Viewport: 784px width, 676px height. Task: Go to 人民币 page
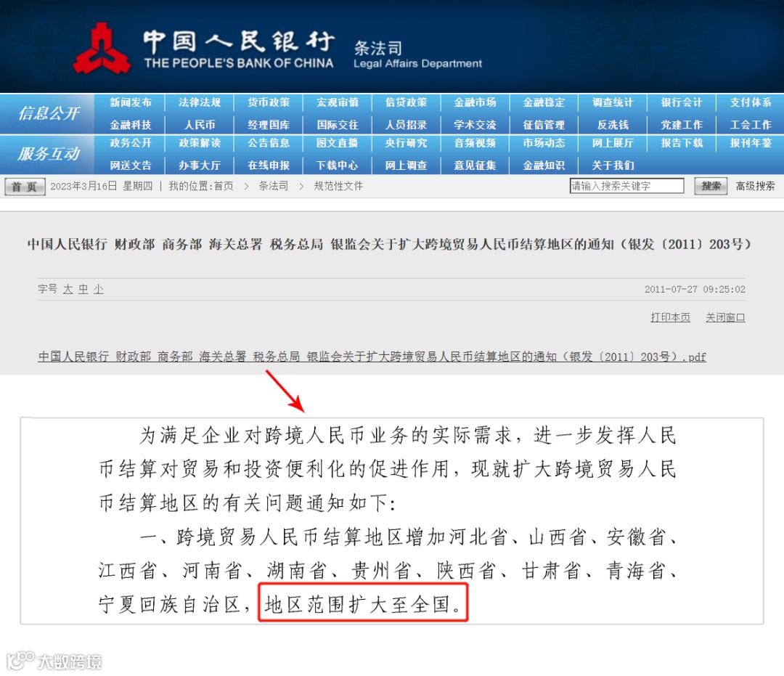[x=200, y=124]
